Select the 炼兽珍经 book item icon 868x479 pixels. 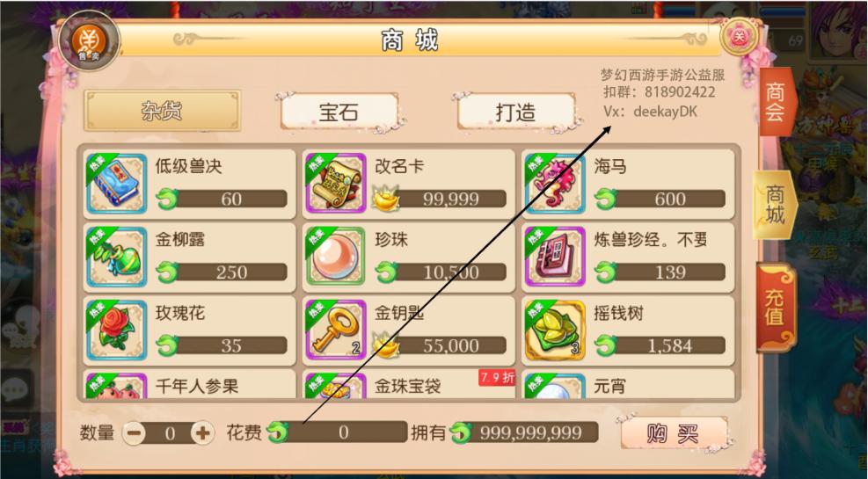pos(555,257)
